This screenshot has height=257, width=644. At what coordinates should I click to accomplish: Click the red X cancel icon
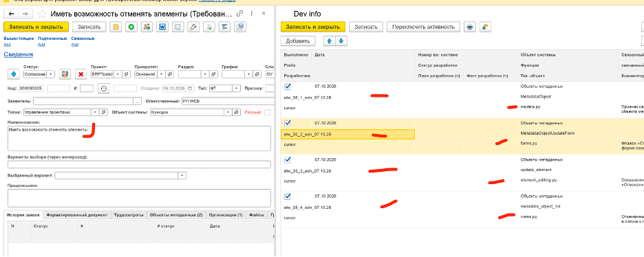[x=81, y=74]
